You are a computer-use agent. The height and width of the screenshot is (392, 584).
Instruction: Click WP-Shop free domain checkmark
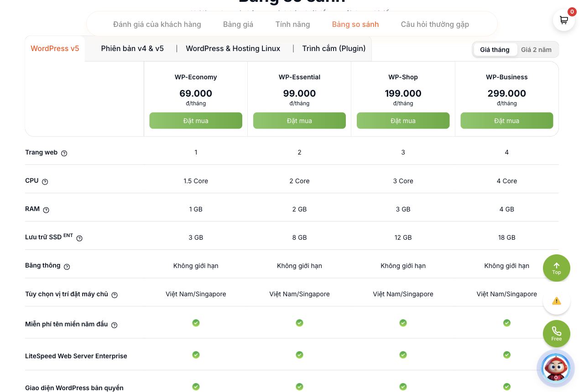point(403,323)
